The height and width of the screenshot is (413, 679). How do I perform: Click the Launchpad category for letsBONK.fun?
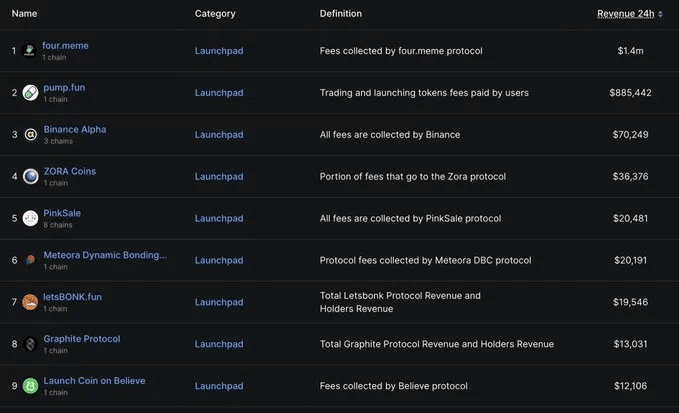(219, 302)
